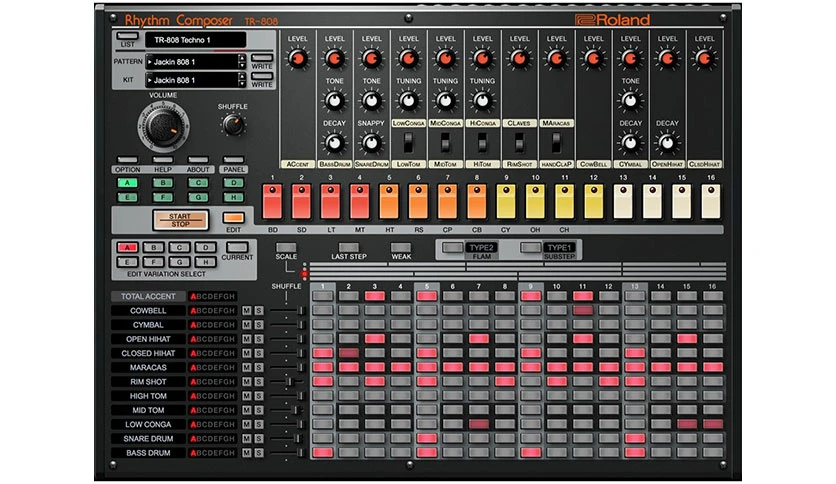Toggle the EDIT button
836x484 pixels.
click(x=234, y=217)
